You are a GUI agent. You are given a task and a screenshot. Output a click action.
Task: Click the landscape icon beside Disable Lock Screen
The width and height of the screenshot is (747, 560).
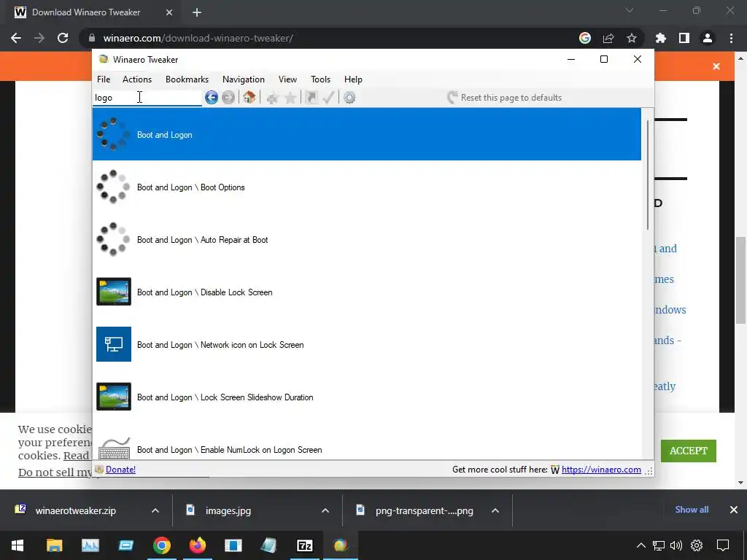tap(113, 292)
